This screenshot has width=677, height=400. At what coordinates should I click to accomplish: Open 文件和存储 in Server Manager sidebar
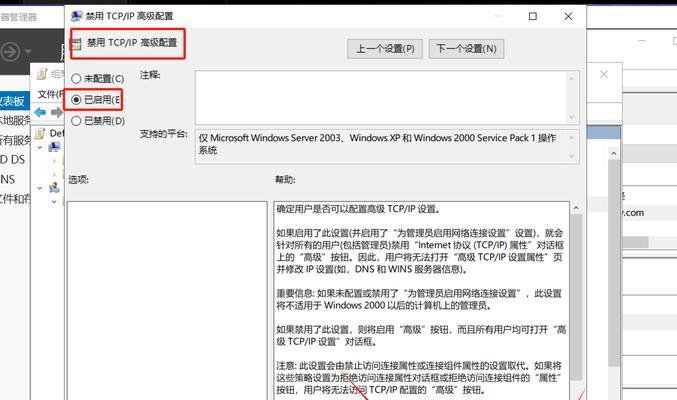[15, 199]
